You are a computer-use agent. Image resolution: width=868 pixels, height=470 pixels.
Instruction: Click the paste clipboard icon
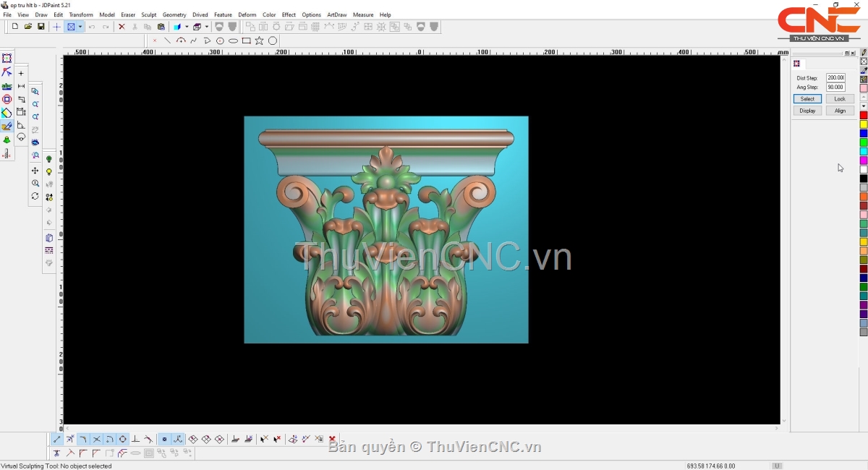(161, 27)
